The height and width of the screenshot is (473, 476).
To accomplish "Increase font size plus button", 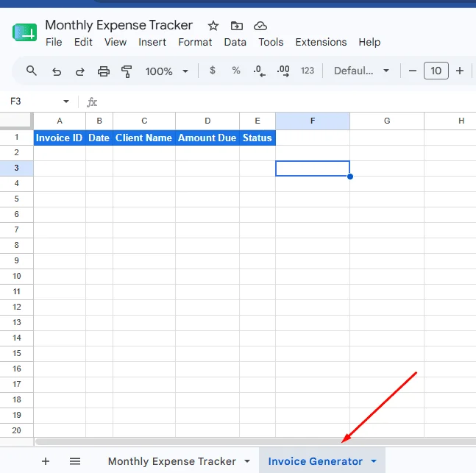I will point(460,71).
